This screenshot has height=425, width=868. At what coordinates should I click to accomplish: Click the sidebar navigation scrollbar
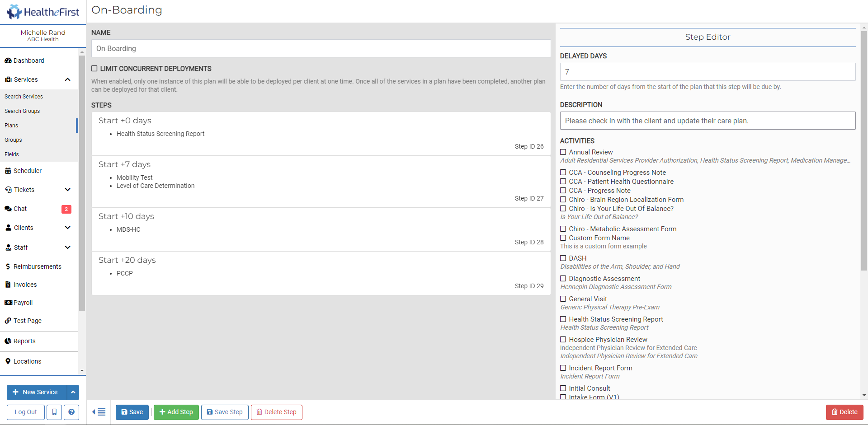pos(82,183)
